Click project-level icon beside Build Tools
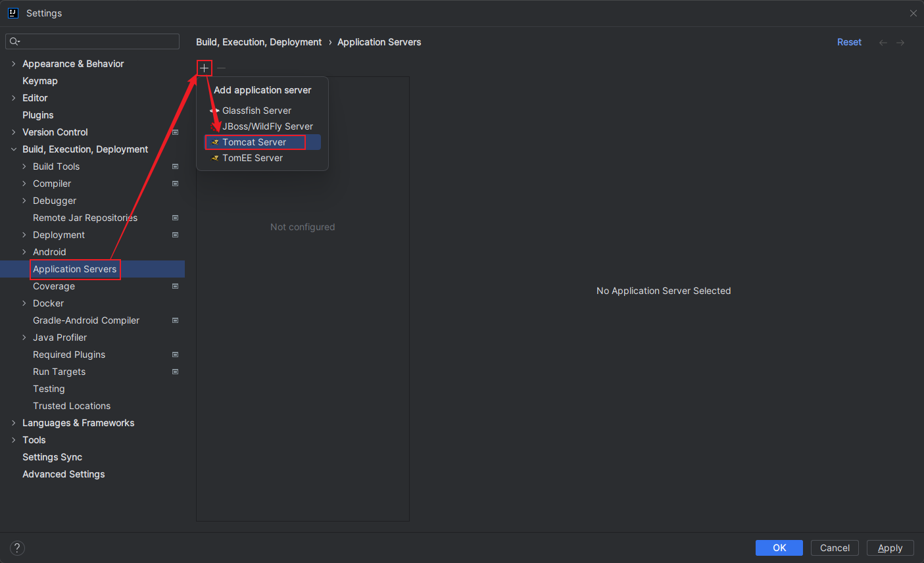This screenshot has width=924, height=563. click(x=176, y=166)
